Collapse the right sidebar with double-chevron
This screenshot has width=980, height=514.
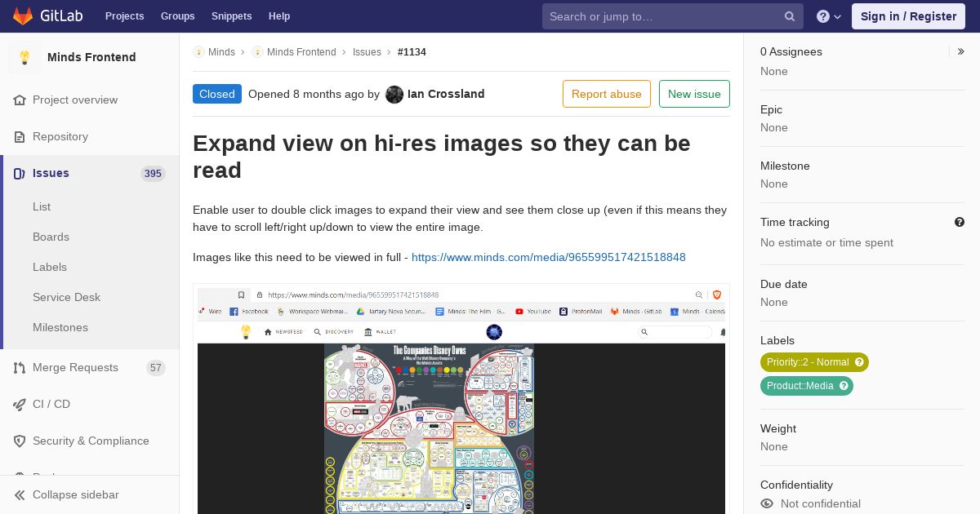(x=961, y=51)
